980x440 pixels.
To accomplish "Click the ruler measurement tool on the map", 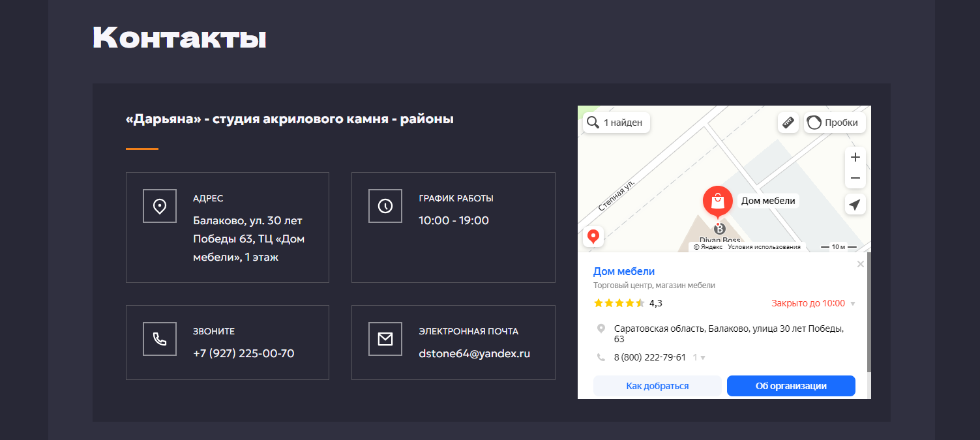I will click(788, 123).
